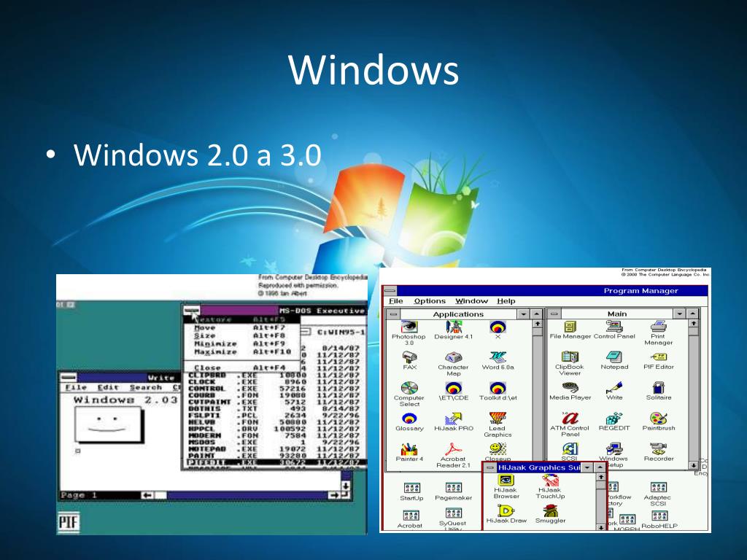This screenshot has width=747, height=560.
Task: Open HiJaak Browser icon
Action: [506, 486]
